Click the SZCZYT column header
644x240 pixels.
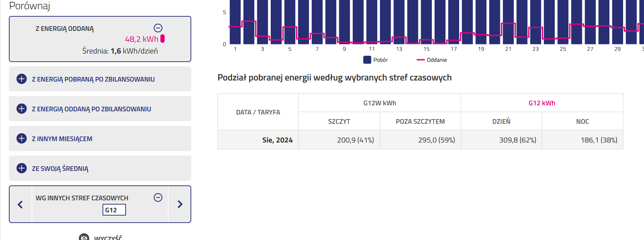click(x=339, y=121)
